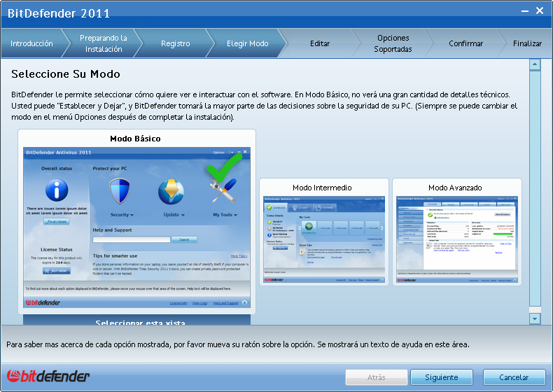Click the vertical scrollbar thumb
Screen dimensions: 553x392
click(x=535, y=189)
